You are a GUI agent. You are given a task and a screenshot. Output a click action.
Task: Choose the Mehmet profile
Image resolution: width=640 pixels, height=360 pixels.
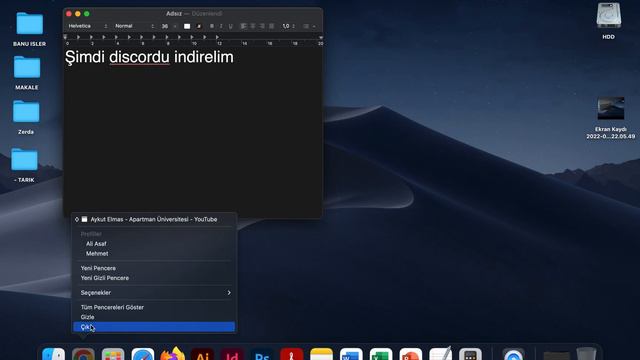(x=154, y=253)
